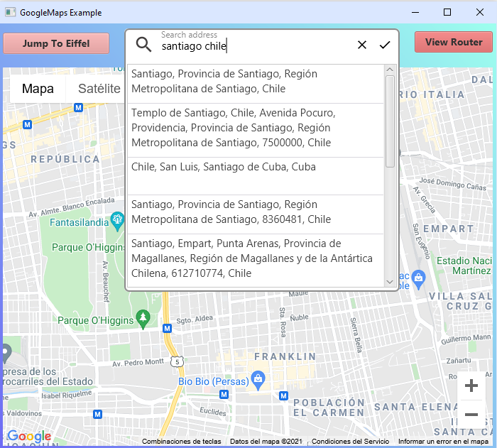Click the Google logo on the map
Screen dimensions: 497x448
point(30,436)
